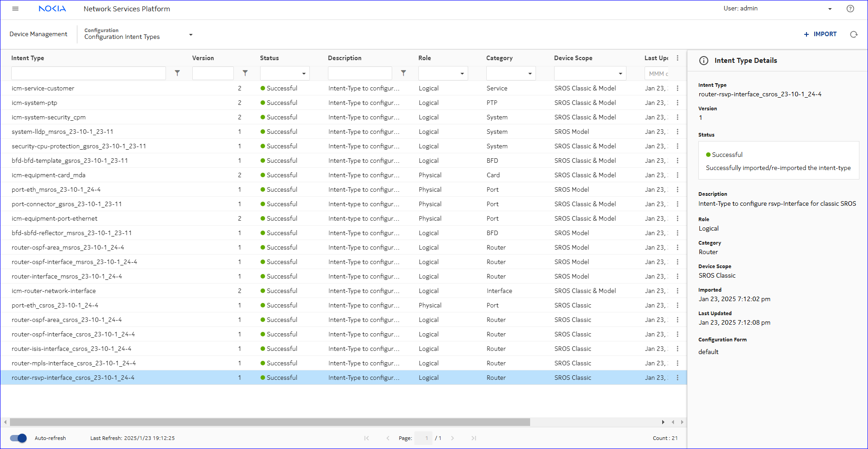The width and height of the screenshot is (868, 449).
Task: Open row actions for router-rsvp-interface_csros_23-10-1_24-4
Action: tap(677, 378)
